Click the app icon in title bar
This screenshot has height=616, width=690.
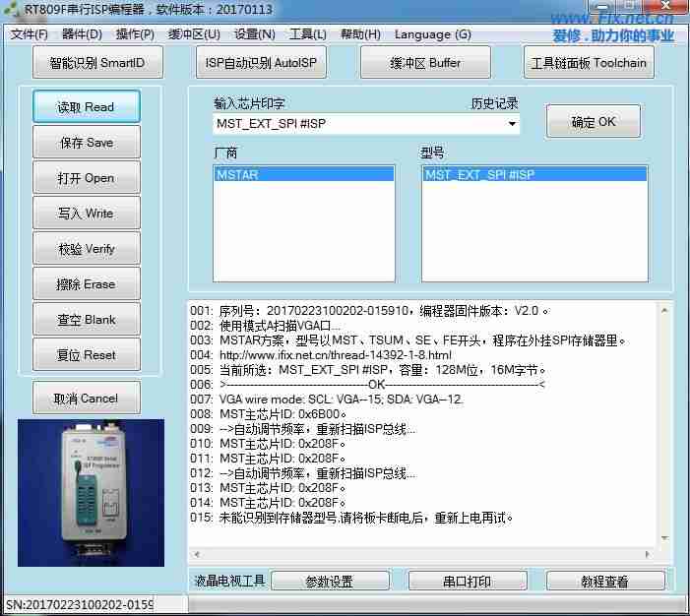pos(12,11)
